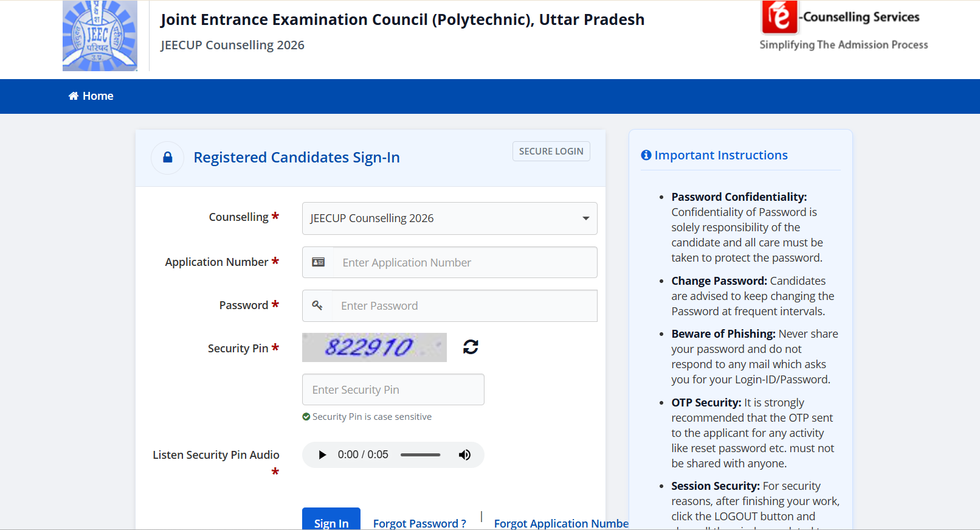Screen dimensions: 980x530
Task: Click the green check icon near pin note
Action: (x=306, y=417)
